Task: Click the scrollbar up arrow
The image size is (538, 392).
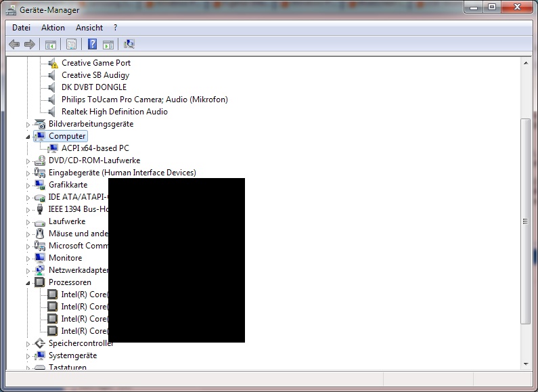Action: click(x=526, y=63)
